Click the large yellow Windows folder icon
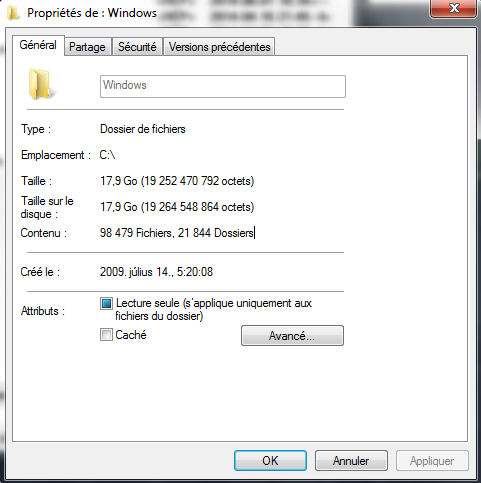 pyautogui.click(x=41, y=84)
